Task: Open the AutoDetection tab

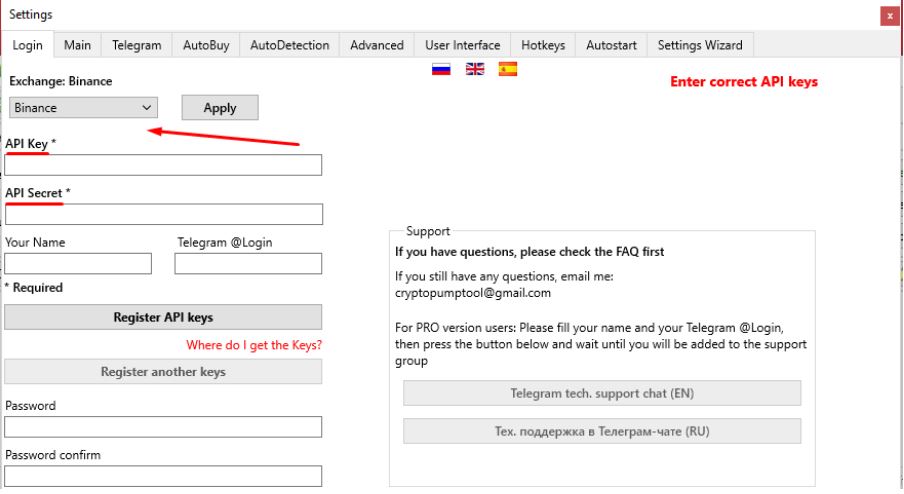Action: pyautogui.click(x=289, y=45)
